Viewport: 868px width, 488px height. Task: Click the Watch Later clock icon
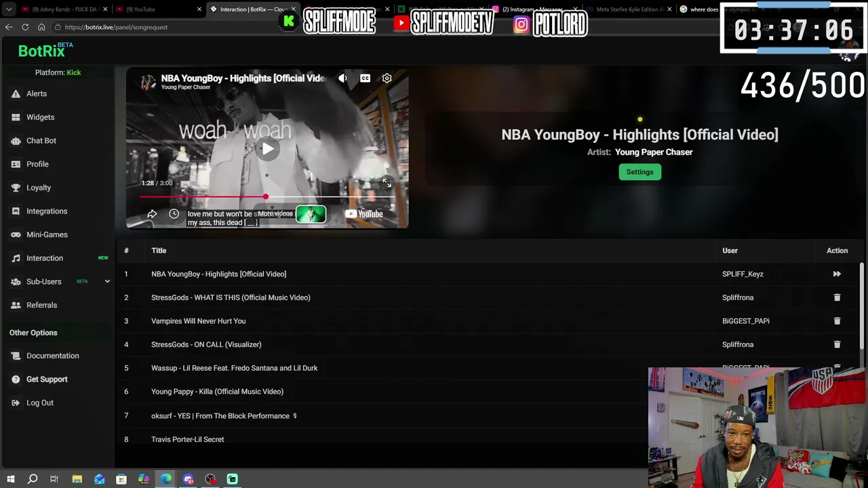pyautogui.click(x=174, y=214)
